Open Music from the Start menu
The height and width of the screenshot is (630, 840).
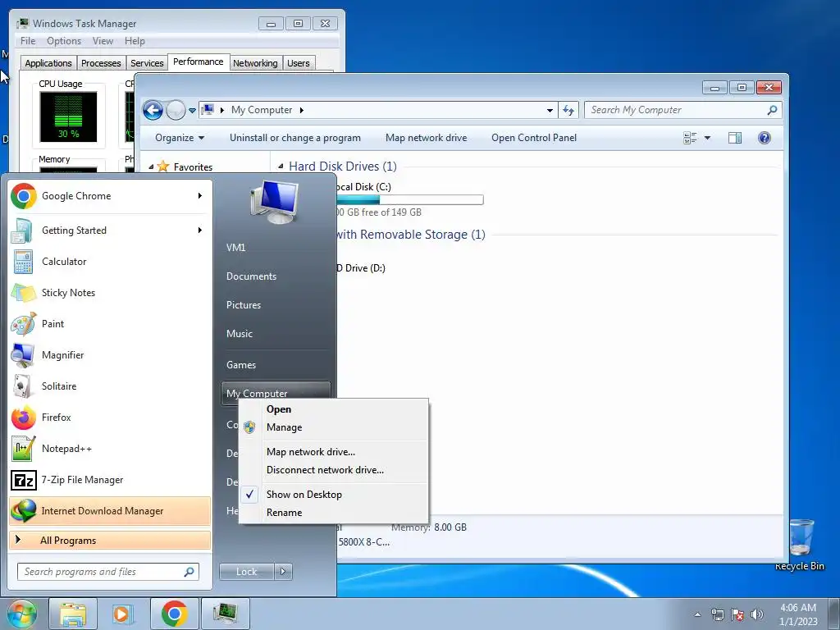239,334
